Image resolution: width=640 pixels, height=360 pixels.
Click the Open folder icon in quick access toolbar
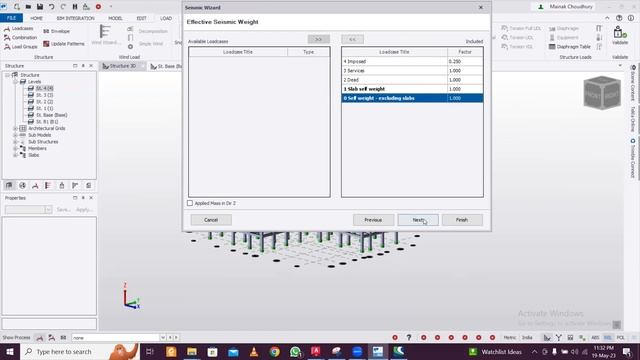(28, 7)
